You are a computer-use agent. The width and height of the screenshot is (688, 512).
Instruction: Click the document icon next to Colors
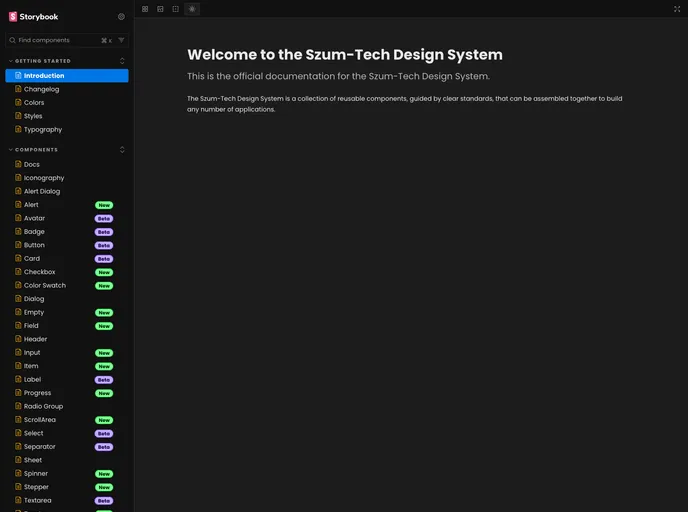click(18, 102)
